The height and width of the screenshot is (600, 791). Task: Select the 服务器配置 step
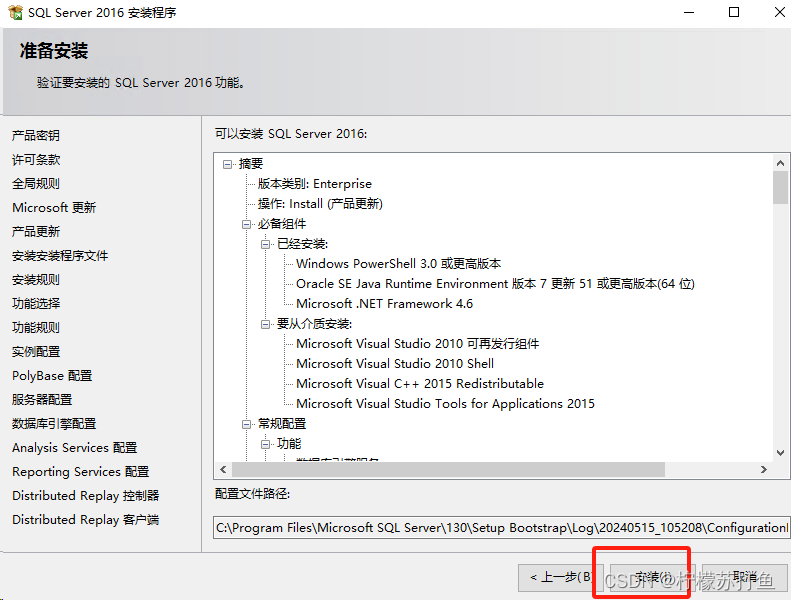42,400
